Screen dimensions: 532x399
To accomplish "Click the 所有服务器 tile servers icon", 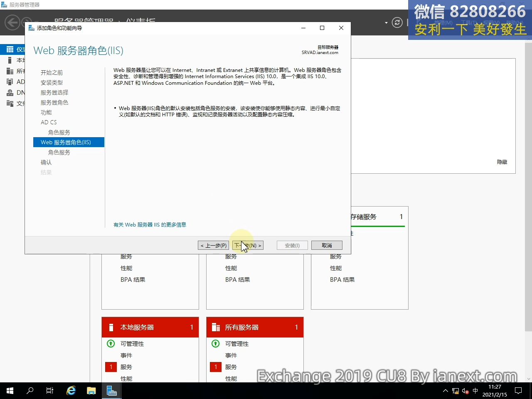I will tap(216, 328).
